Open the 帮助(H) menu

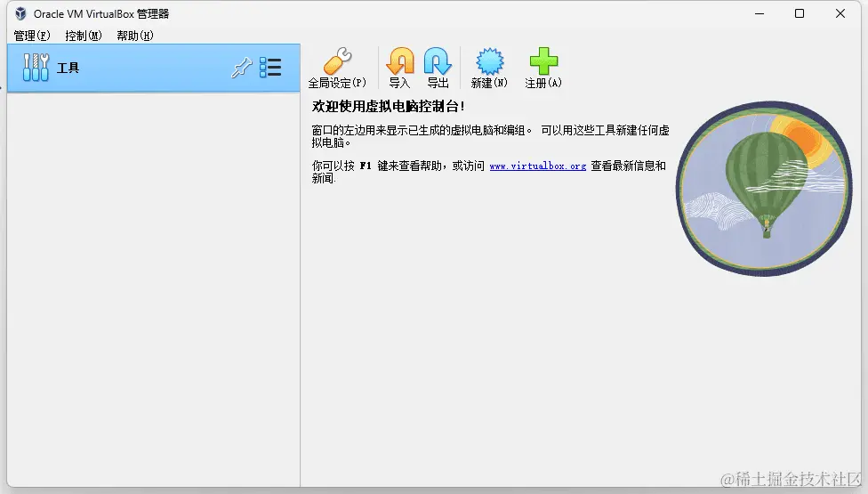pyautogui.click(x=135, y=36)
